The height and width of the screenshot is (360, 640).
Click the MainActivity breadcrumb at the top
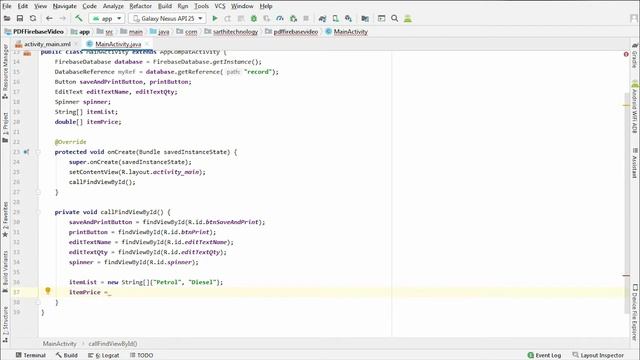point(351,31)
